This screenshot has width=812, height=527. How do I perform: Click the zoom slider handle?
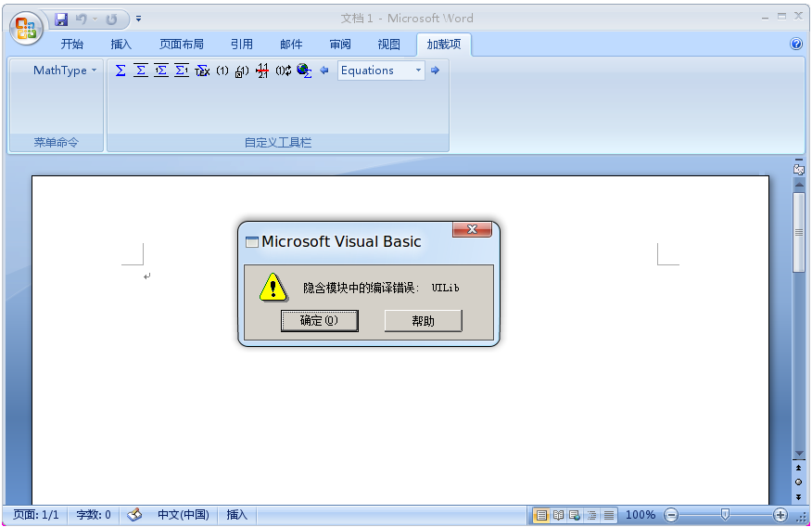pyautogui.click(x=725, y=515)
